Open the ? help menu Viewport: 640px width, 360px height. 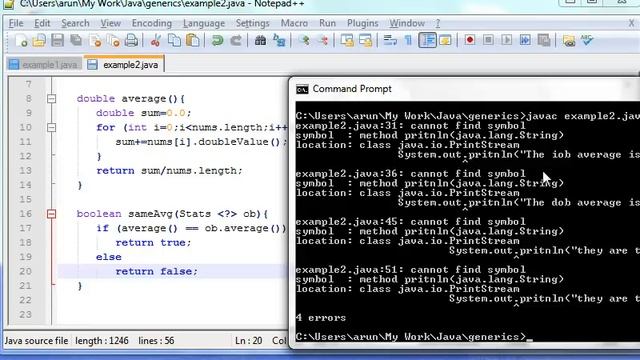tap(438, 23)
